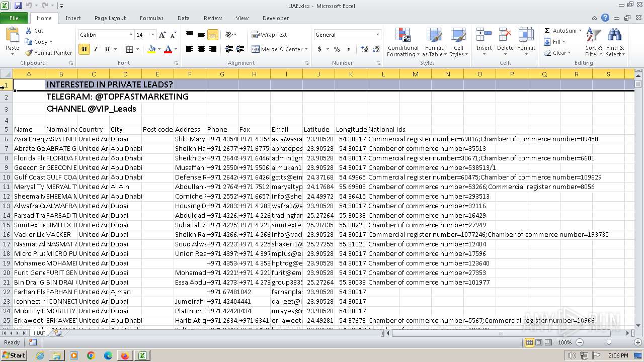Open Sort & Filter options

(594, 43)
